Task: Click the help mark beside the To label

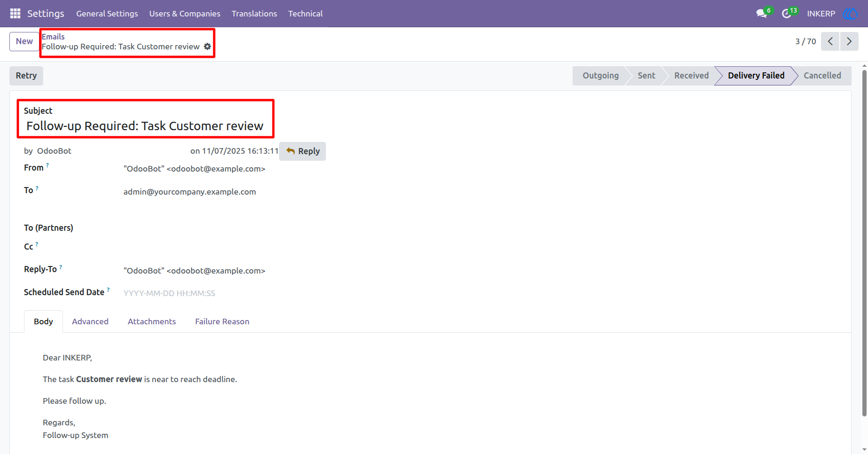Action: pyautogui.click(x=37, y=188)
